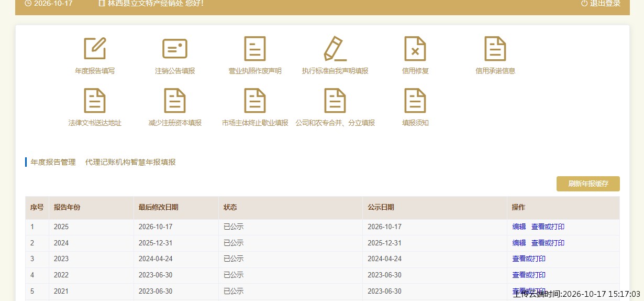Click 编辑 for the 2024 report
Viewport: 644px width, 301px height.
click(x=519, y=243)
